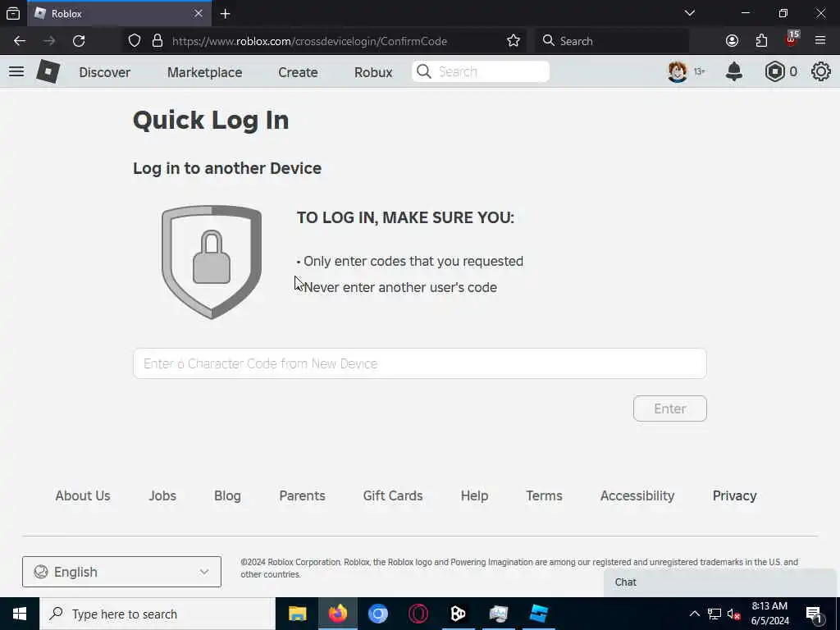Open the Accessibility footer link
Screen dimensions: 840x630
click(x=637, y=495)
